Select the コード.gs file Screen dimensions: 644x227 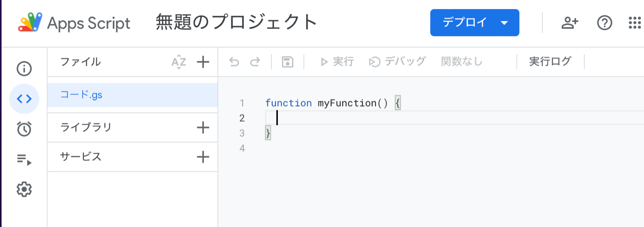132,95
